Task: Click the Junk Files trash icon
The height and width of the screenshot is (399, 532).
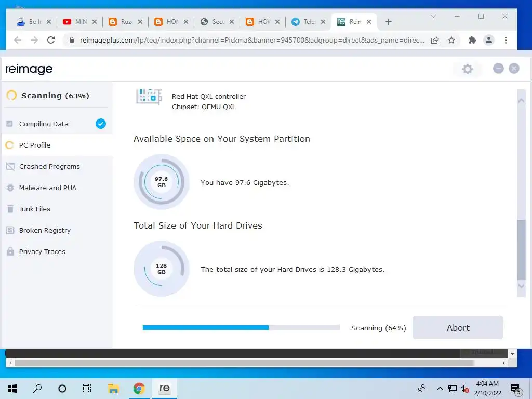Action: pos(10,209)
